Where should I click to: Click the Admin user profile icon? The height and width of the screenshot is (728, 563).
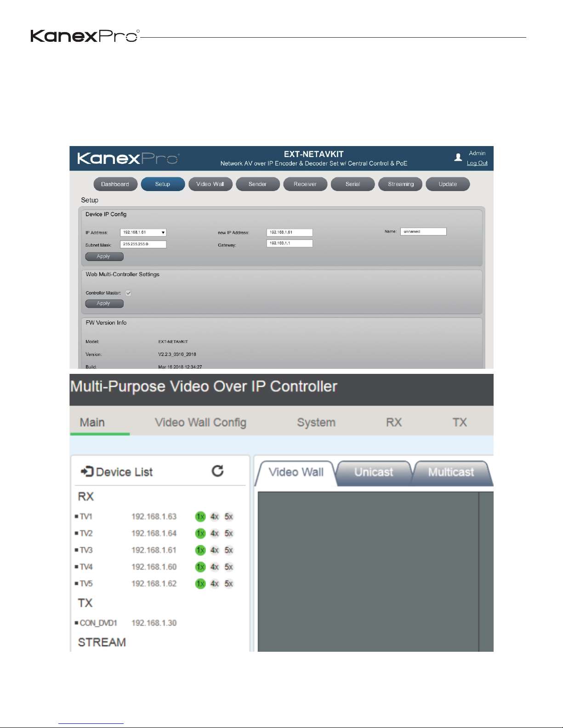coord(458,158)
